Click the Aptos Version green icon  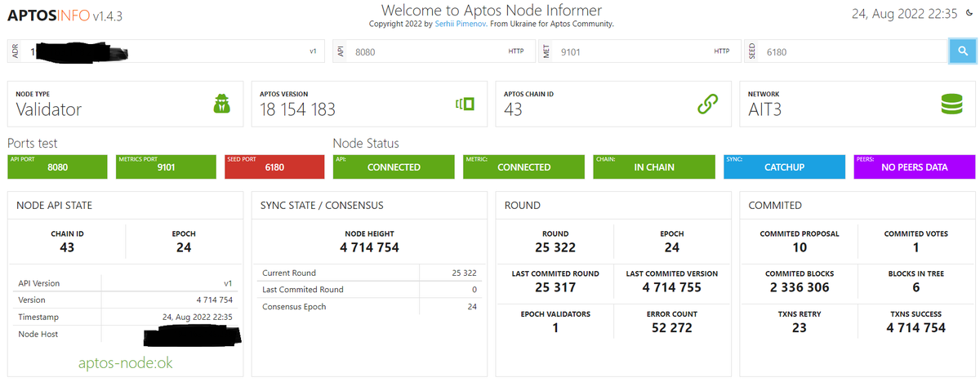point(465,104)
